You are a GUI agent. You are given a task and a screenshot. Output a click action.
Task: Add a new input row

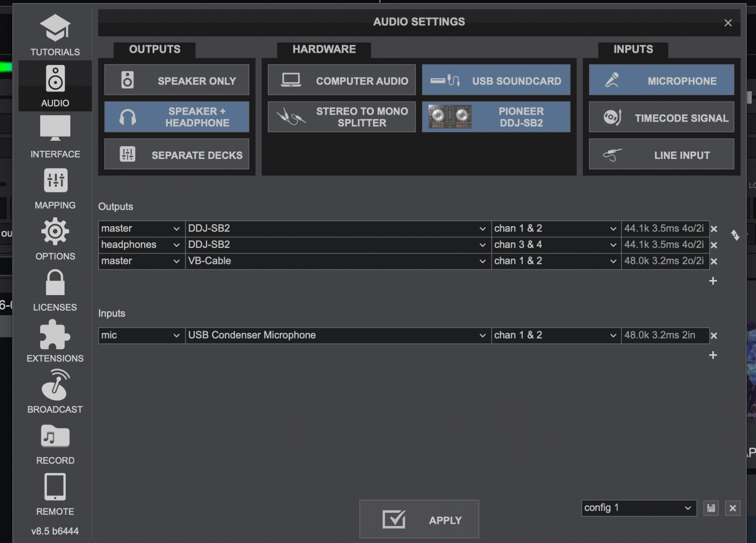coord(713,355)
